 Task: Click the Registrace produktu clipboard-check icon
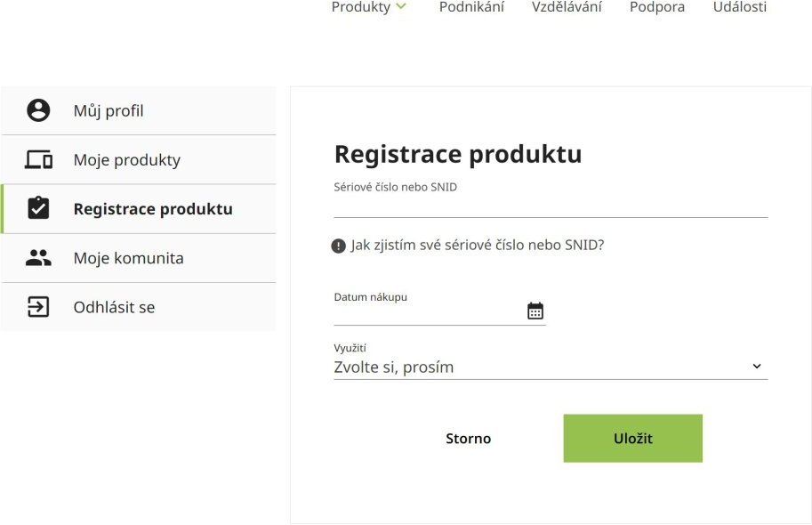click(x=38, y=209)
